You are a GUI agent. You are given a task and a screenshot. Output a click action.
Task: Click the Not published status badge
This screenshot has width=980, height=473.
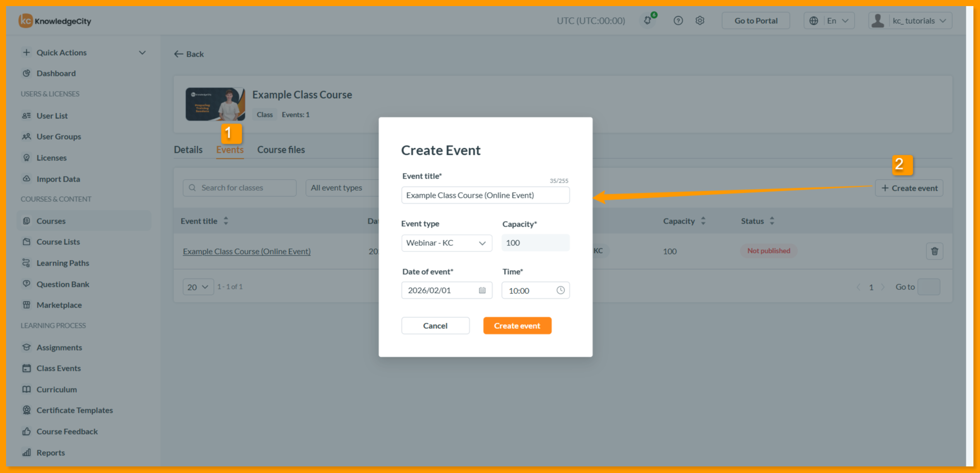pos(769,251)
